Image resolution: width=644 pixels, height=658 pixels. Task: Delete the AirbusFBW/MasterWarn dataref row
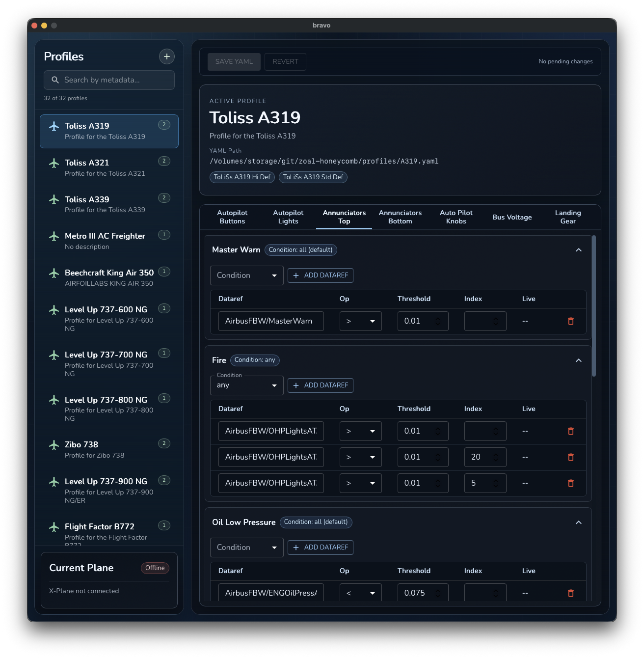coord(570,321)
